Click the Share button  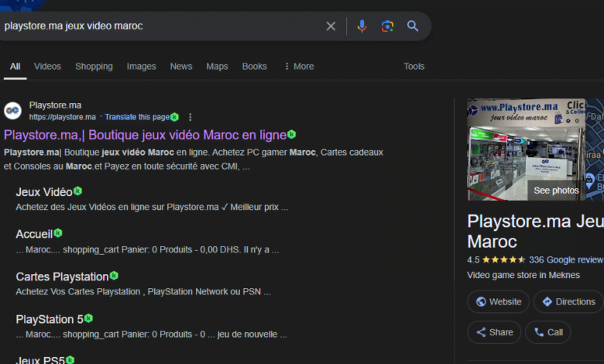494,332
